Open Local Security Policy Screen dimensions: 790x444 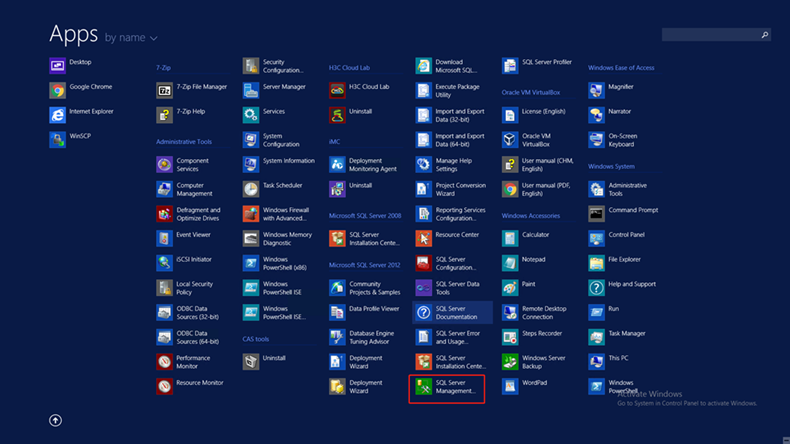[185, 288]
